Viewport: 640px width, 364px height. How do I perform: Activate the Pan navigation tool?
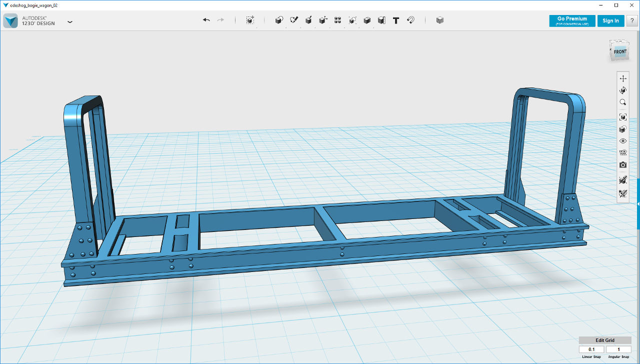(623, 78)
